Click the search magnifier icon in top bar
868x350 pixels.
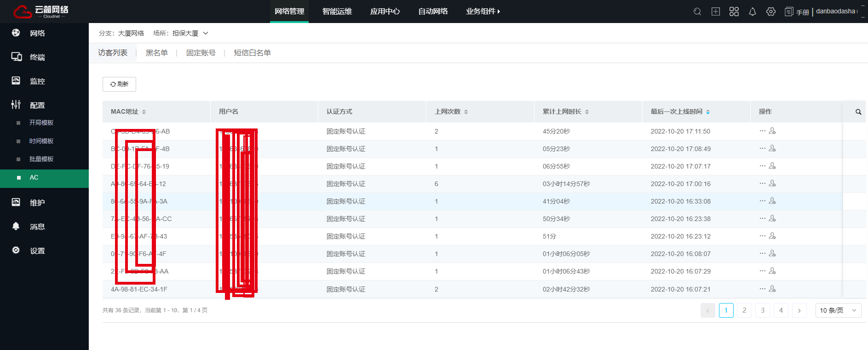click(697, 12)
